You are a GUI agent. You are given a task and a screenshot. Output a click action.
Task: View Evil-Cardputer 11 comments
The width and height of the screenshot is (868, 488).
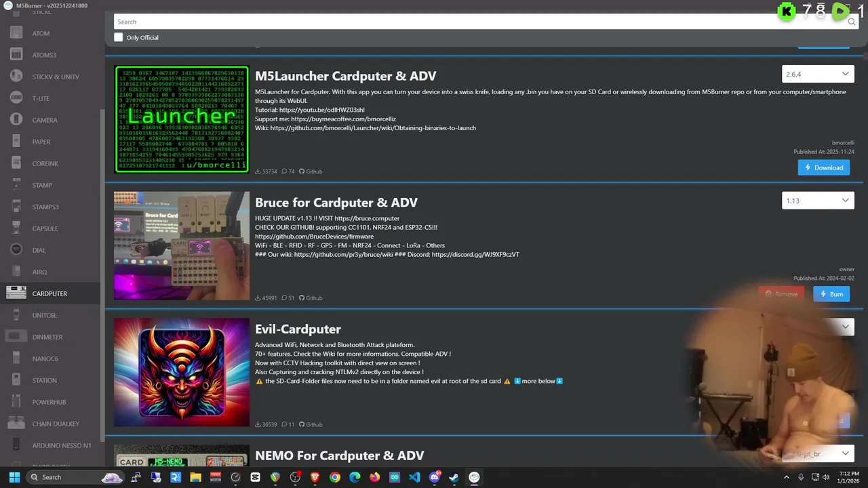pyautogui.click(x=288, y=425)
